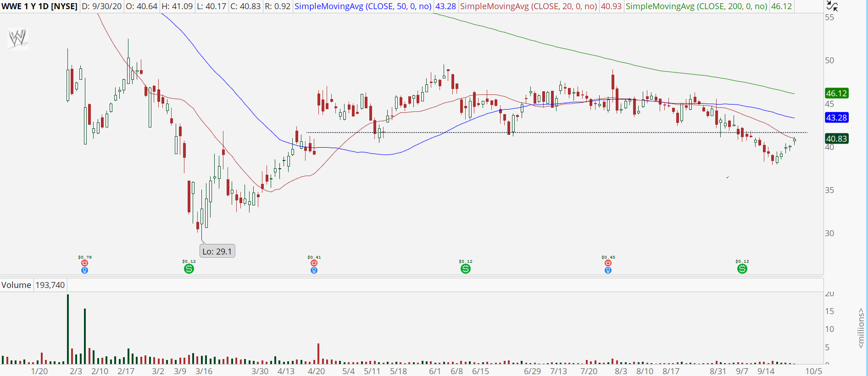Click the volume value 193,740
Image resolution: width=868 pixels, height=376 pixels.
point(50,285)
